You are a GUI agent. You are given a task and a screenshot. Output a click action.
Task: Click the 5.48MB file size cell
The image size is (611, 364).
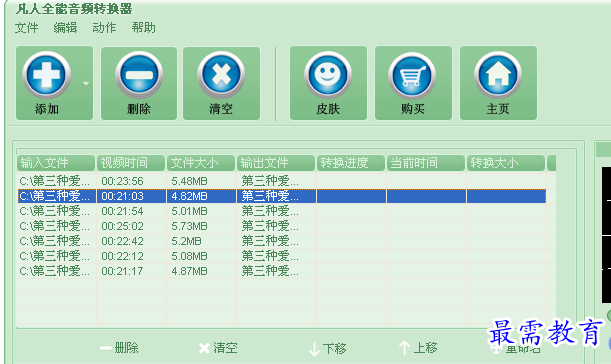point(201,181)
